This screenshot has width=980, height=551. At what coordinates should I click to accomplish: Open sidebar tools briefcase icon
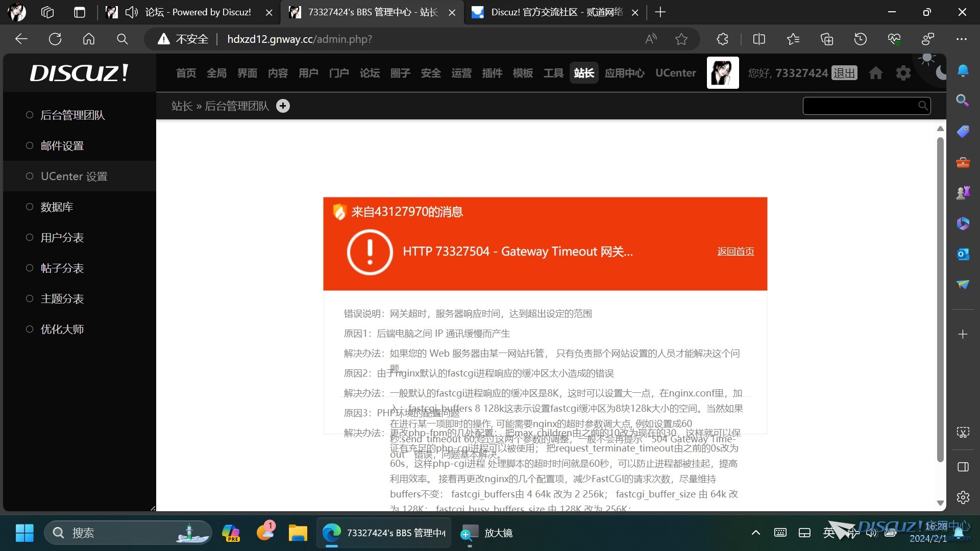(963, 163)
